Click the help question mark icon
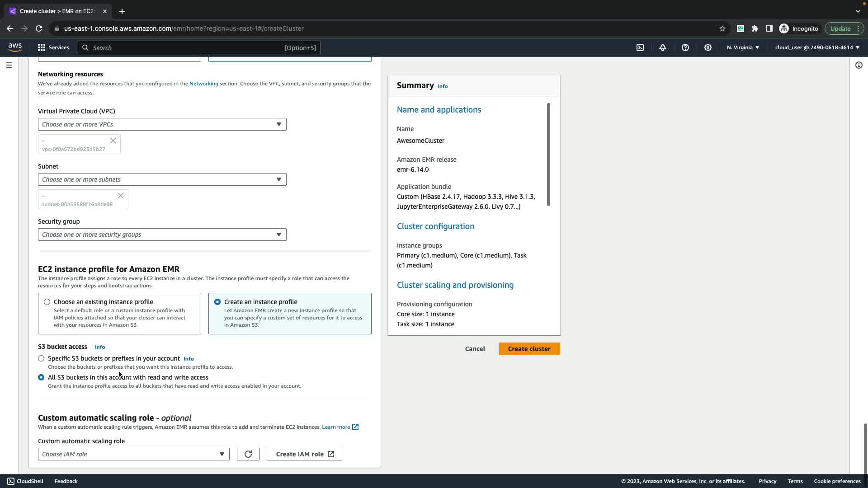The width and height of the screenshot is (868, 488). (x=685, y=47)
